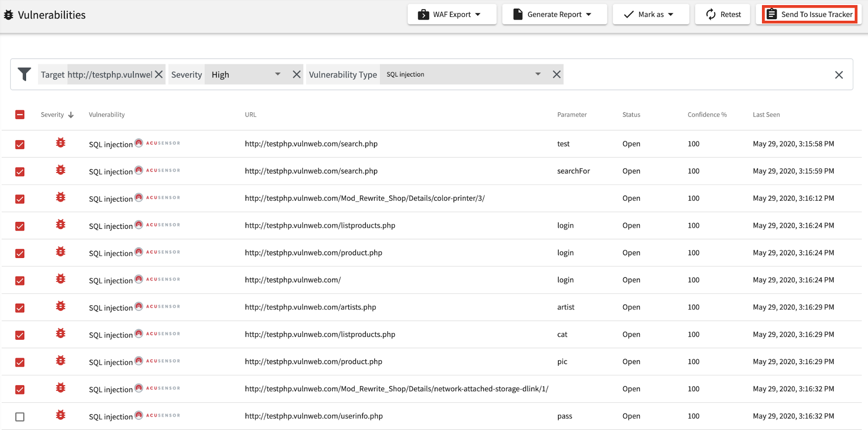Click the AcuSensor badge in the userinfo.php row
This screenshot has width=868, height=430.
(x=157, y=415)
